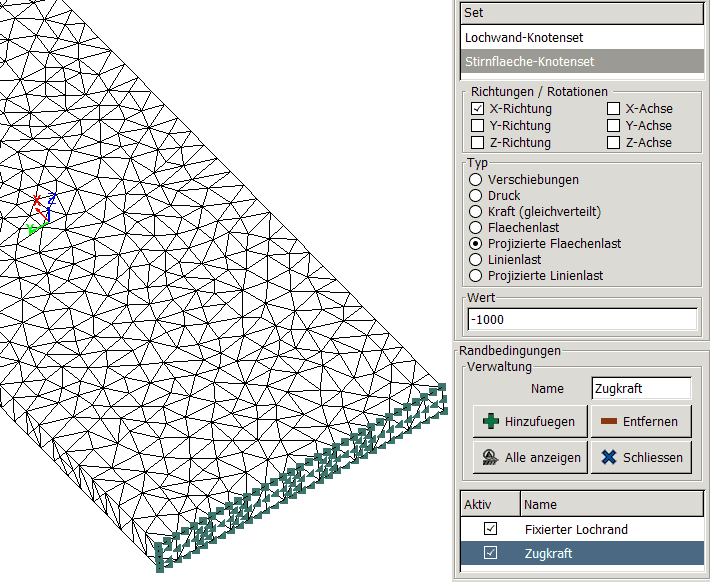The width and height of the screenshot is (710, 582).
Task: Select the Verschiebungen radio option
Action: pyautogui.click(x=476, y=180)
